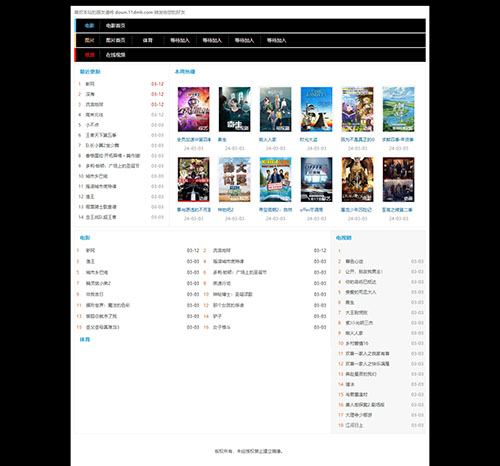
Task: Open the Offer office poster thumbnail
Action: coord(316,180)
